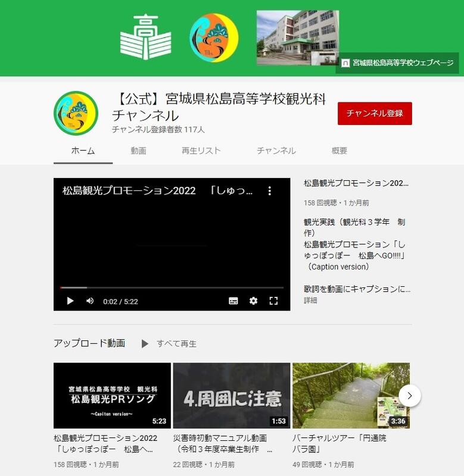Open the stairway virtual tour thumbnail
Viewport: 464px width, 476px height.
click(x=351, y=396)
